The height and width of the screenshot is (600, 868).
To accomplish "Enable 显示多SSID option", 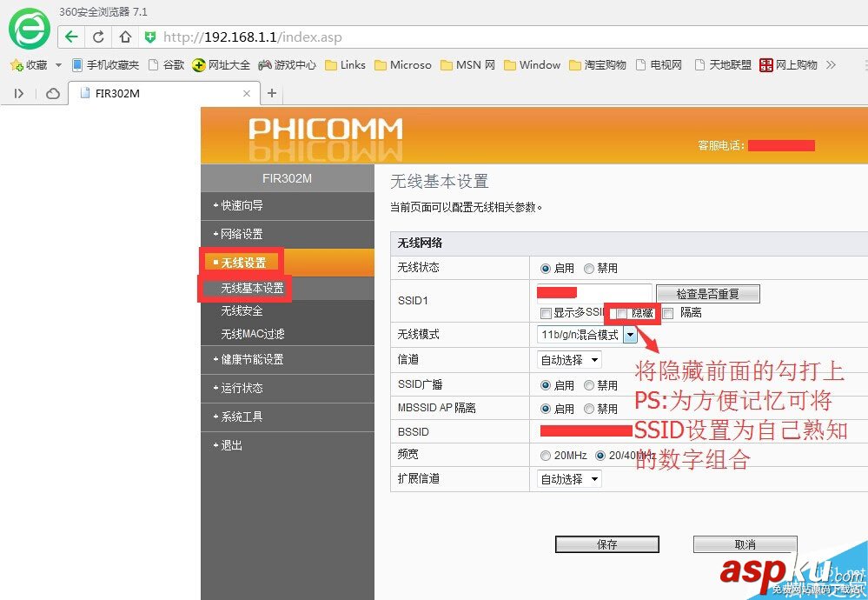I will 546,313.
